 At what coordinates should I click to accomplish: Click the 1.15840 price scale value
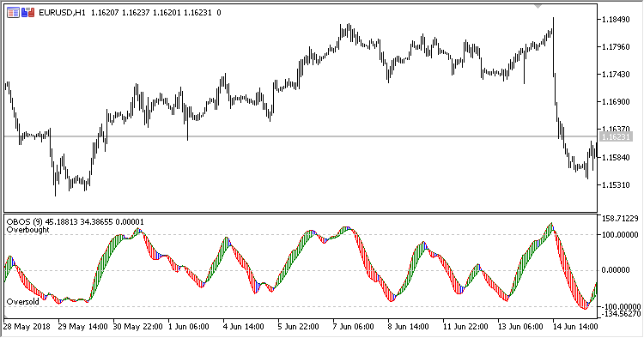tap(616, 158)
